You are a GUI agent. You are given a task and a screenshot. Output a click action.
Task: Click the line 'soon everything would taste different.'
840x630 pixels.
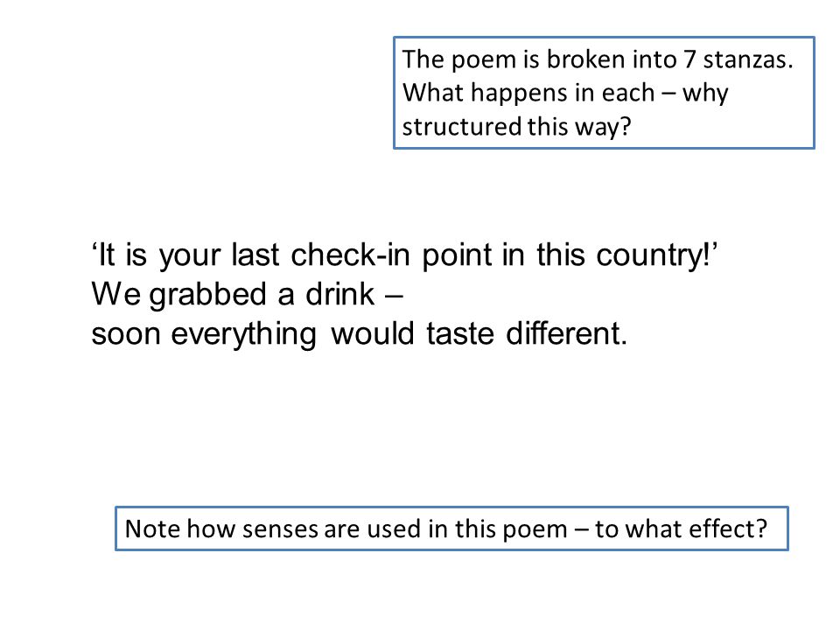pos(359,334)
